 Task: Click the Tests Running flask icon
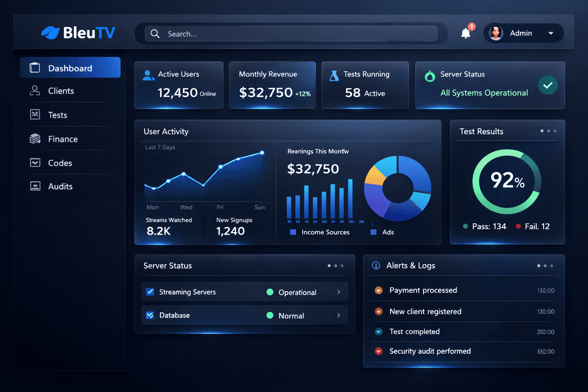click(334, 75)
